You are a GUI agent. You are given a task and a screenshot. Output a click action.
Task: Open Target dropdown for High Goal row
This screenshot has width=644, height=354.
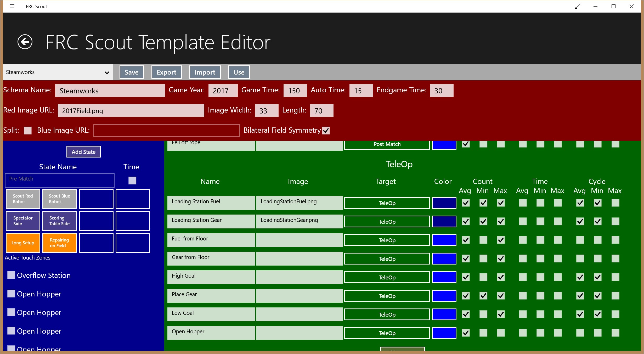tap(387, 277)
